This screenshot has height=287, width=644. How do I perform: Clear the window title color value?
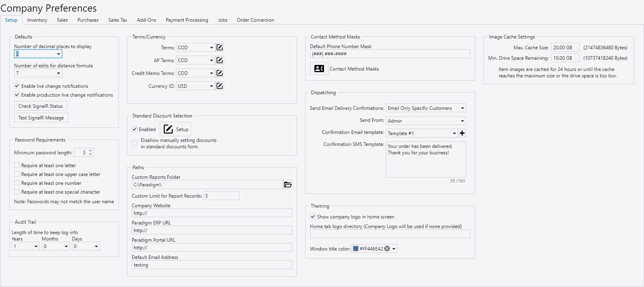click(x=387, y=249)
